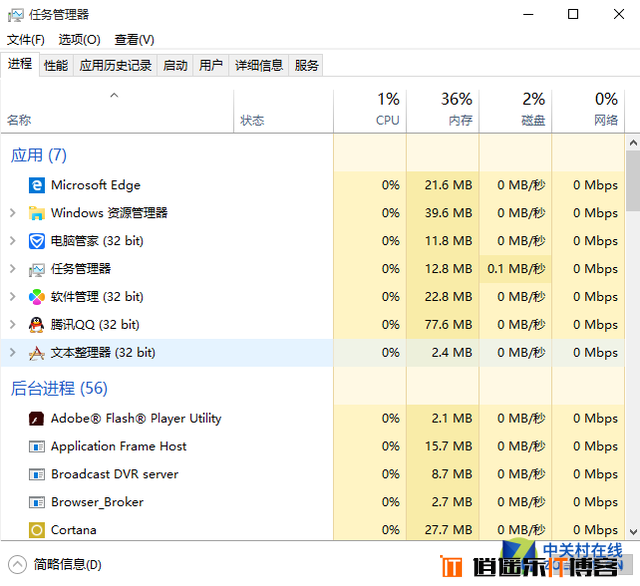Switch to the 详细信息 tab
Viewport: 640px width, 586px height.
click(259, 65)
